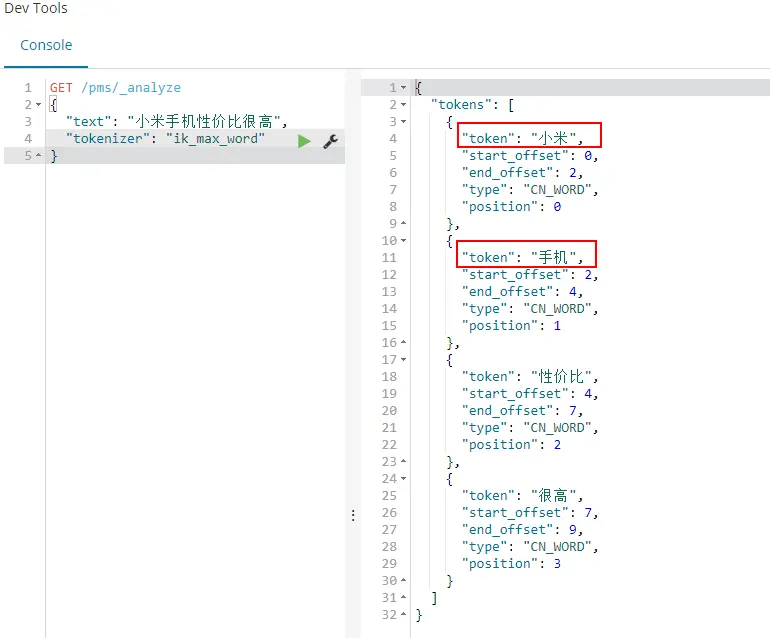Click "start_offset": 0 in response
The image size is (770, 638).
(530, 156)
